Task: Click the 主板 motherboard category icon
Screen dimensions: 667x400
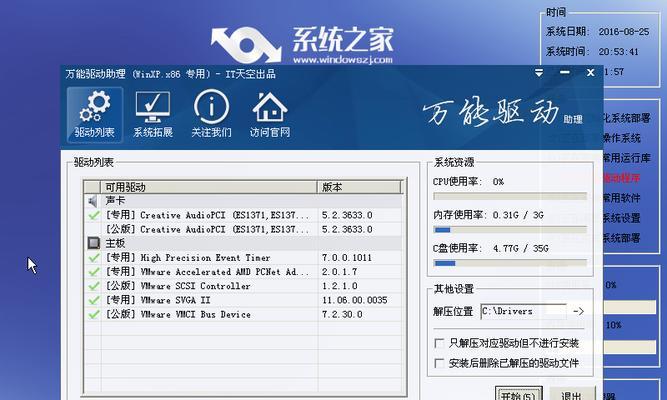Action: 93,243
